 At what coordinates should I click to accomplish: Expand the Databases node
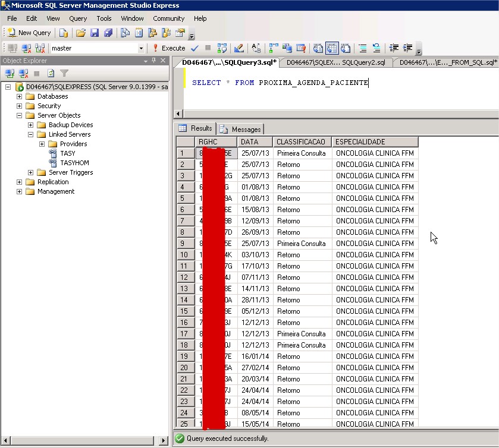click(20, 96)
